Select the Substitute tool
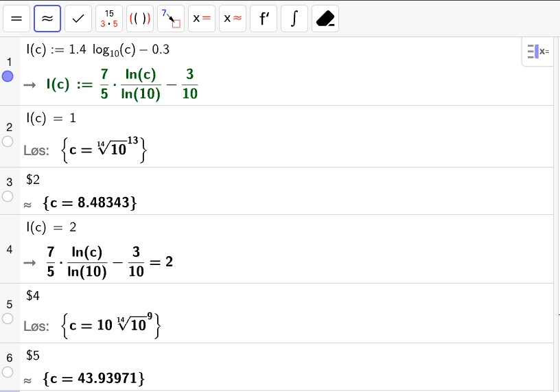The image size is (560, 392). [171, 19]
